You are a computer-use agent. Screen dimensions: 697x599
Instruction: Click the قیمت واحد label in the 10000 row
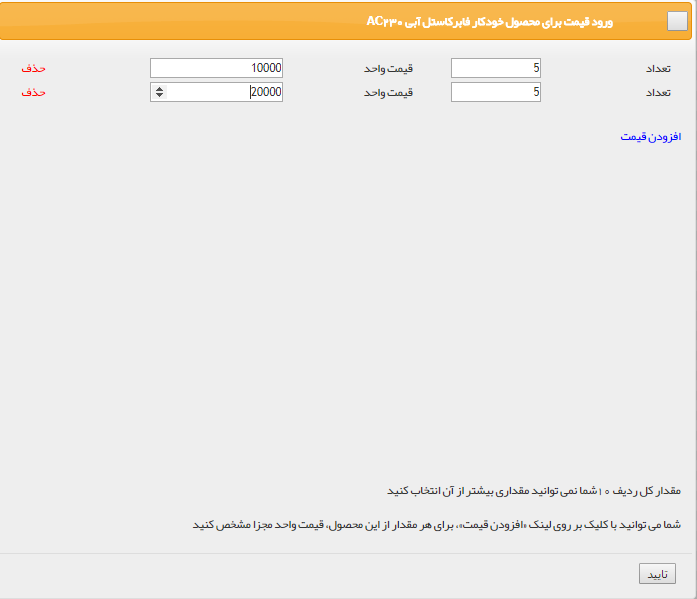[389, 68]
